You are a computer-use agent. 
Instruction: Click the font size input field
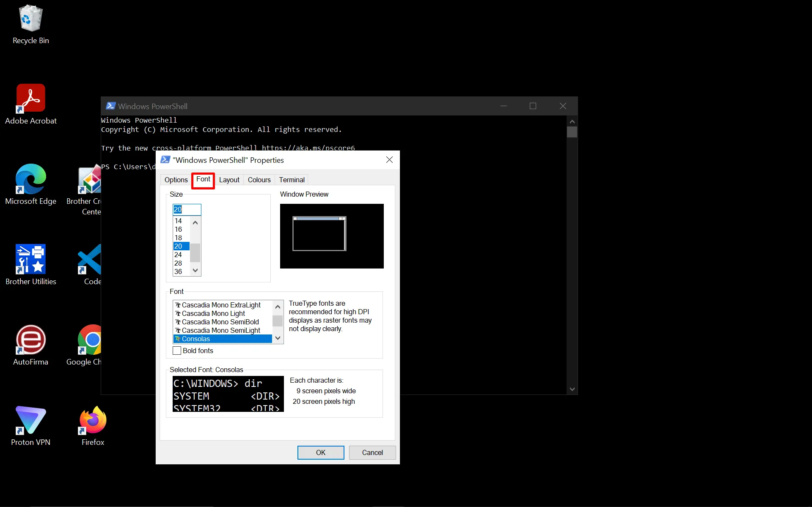pyautogui.click(x=187, y=209)
